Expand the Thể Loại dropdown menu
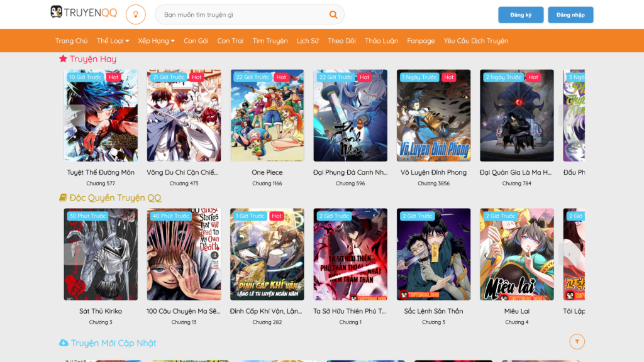 point(113,41)
